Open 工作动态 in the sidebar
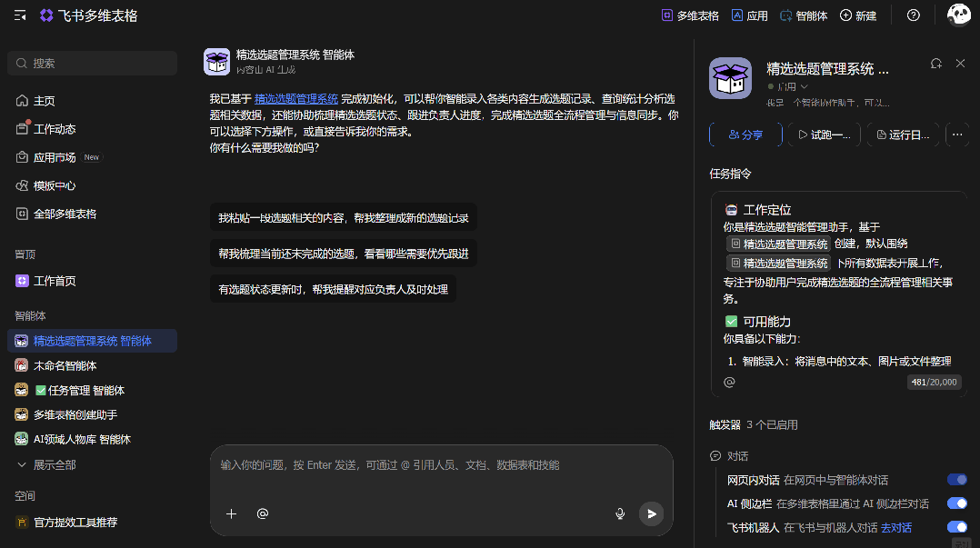Image resolution: width=980 pixels, height=548 pixels. (x=93, y=129)
